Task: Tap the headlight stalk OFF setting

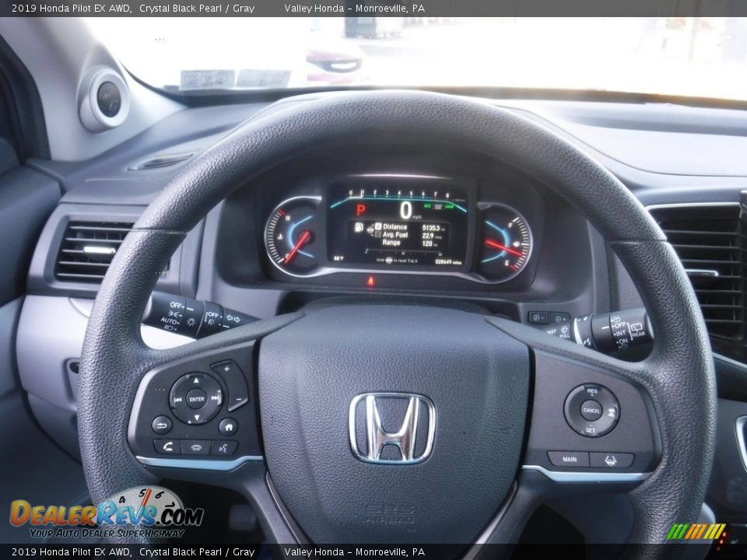Action: point(177,305)
